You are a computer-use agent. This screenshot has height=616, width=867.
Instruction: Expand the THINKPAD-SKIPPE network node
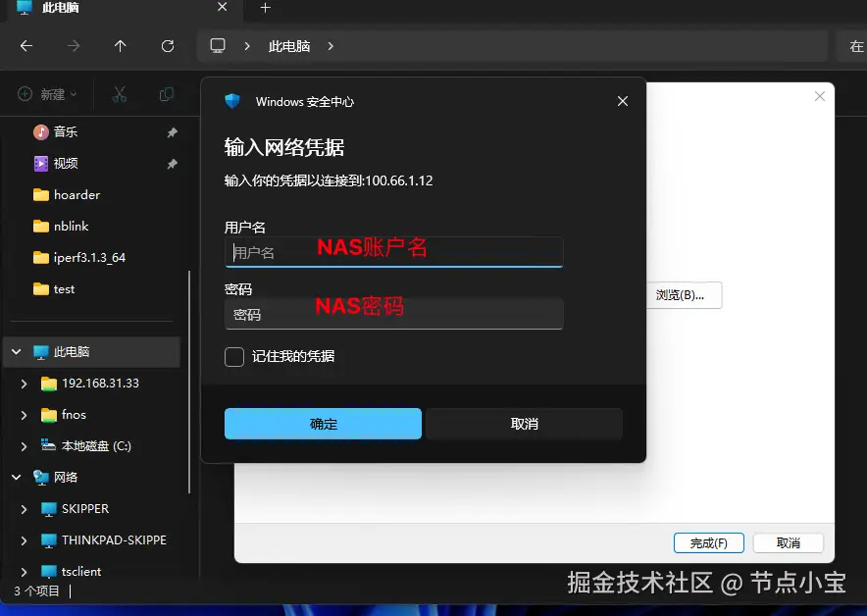[24, 540]
